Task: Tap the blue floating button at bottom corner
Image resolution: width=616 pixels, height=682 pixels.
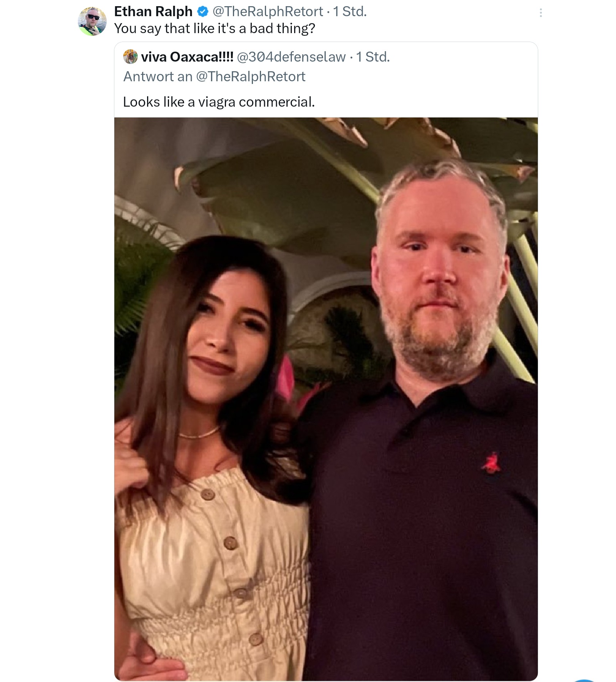Action: point(585,680)
